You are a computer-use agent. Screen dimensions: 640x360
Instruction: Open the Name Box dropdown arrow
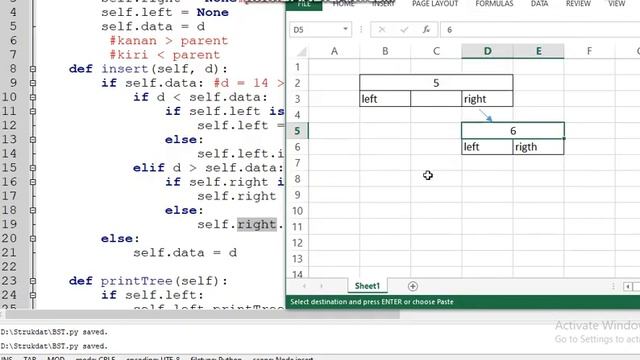click(345, 29)
